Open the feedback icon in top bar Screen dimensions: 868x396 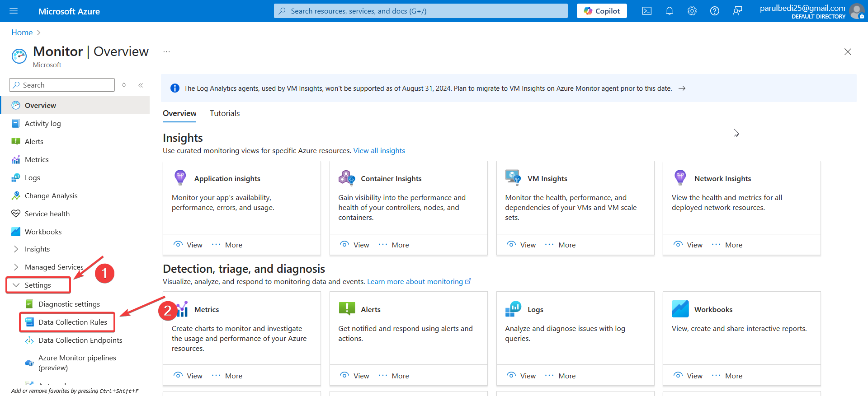coord(737,11)
